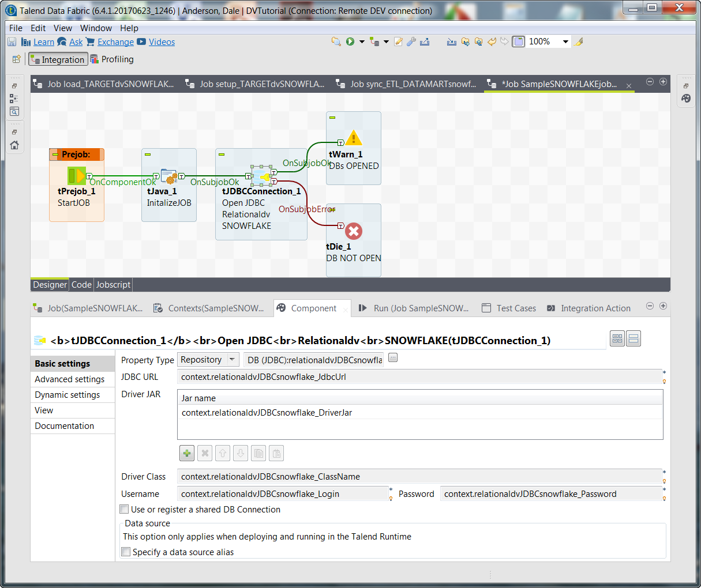Open the Property Type Repository dropdown
The image size is (701, 588).
click(x=232, y=360)
